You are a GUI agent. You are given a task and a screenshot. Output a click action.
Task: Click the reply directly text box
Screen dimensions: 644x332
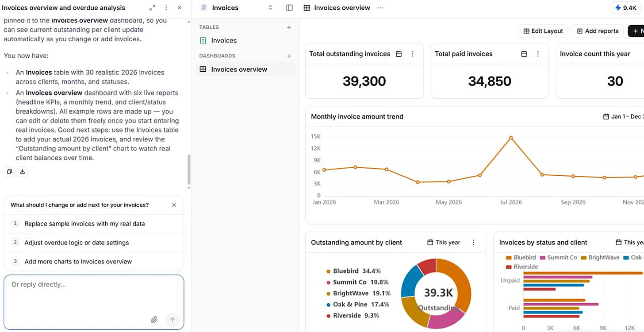pyautogui.click(x=94, y=302)
